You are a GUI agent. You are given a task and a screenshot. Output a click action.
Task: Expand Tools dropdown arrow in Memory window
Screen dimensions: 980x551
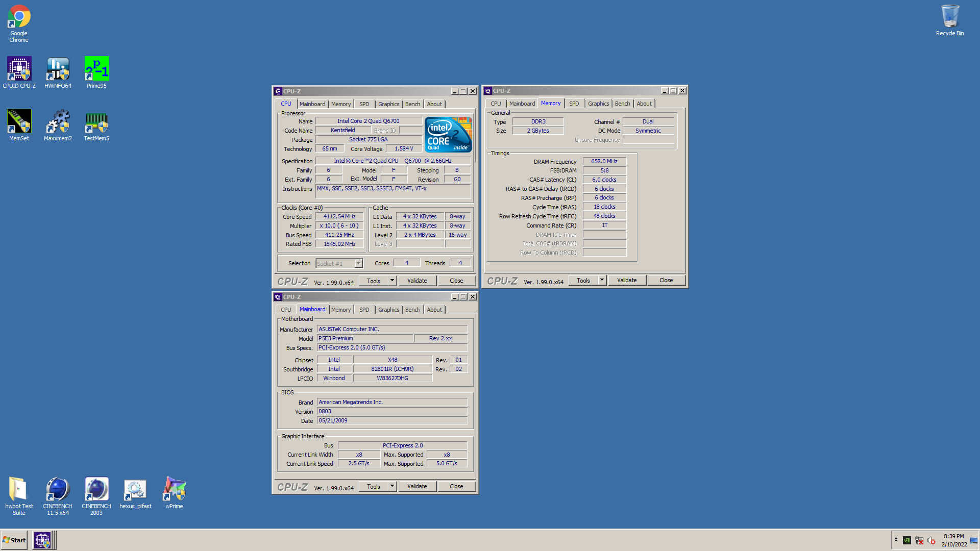602,280
